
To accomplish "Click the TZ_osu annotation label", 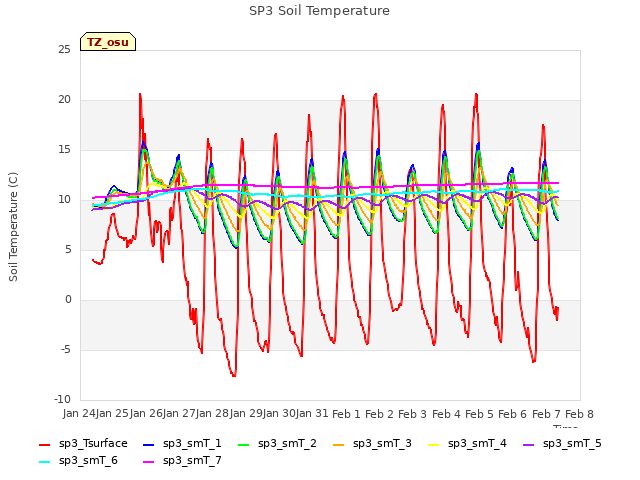I will pos(108,42).
